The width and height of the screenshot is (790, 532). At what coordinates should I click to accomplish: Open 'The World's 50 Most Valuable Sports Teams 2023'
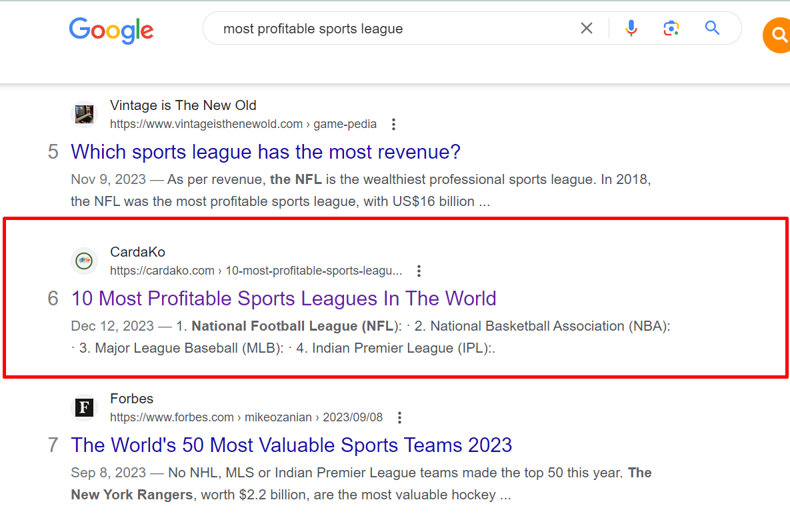click(x=291, y=445)
